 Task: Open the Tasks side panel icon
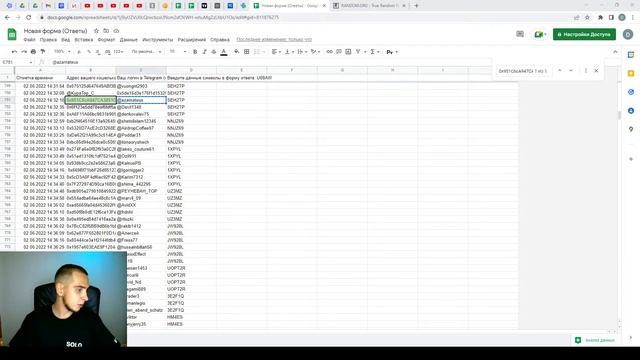click(631, 92)
